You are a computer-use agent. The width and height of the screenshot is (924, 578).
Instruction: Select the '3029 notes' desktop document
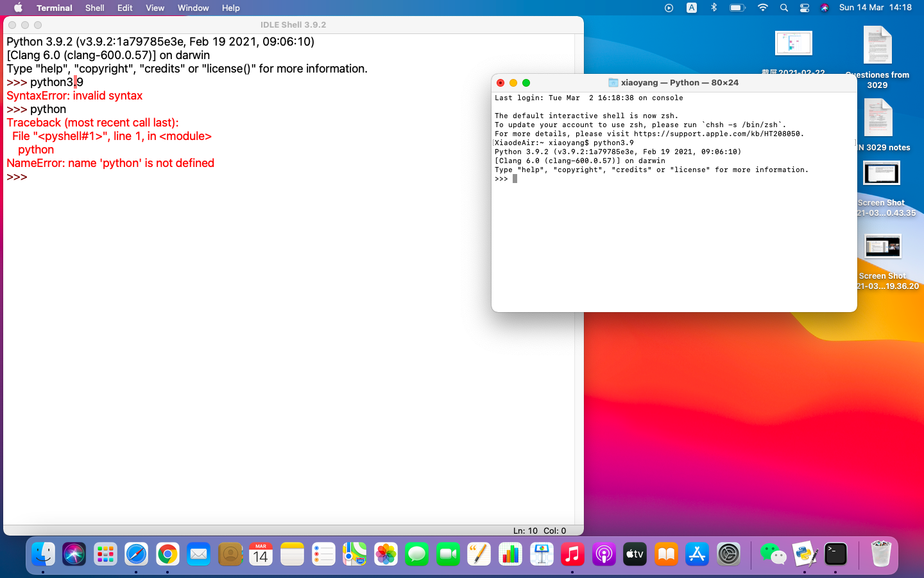tap(878, 126)
